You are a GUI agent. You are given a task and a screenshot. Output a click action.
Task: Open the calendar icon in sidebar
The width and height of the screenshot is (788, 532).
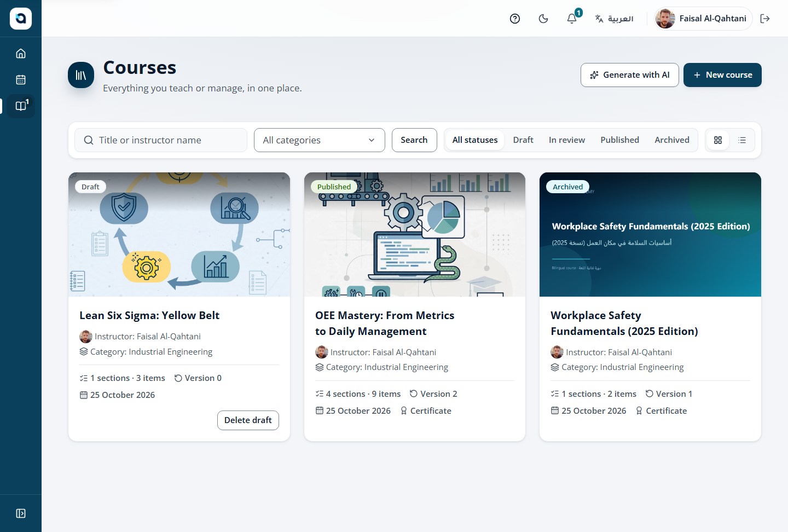click(x=21, y=80)
